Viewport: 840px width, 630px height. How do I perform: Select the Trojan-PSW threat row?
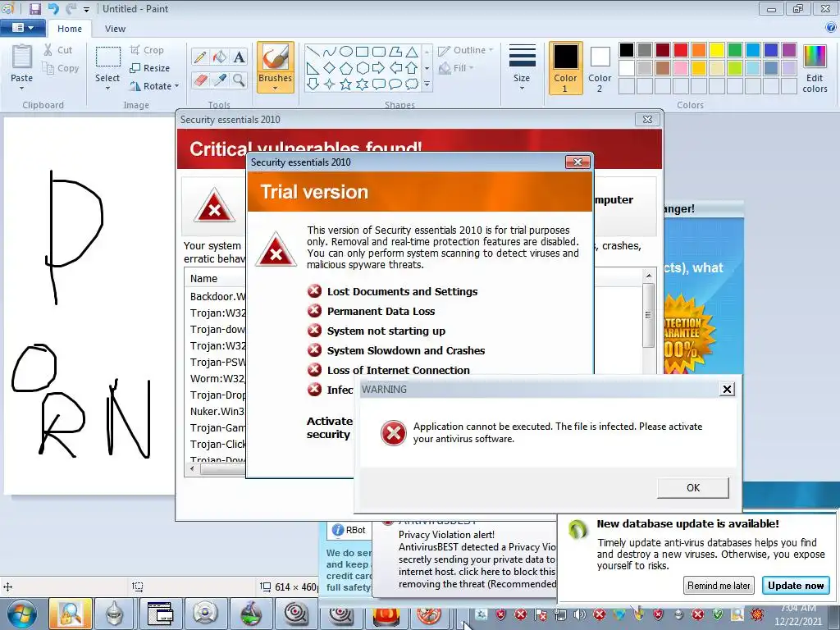pos(217,362)
